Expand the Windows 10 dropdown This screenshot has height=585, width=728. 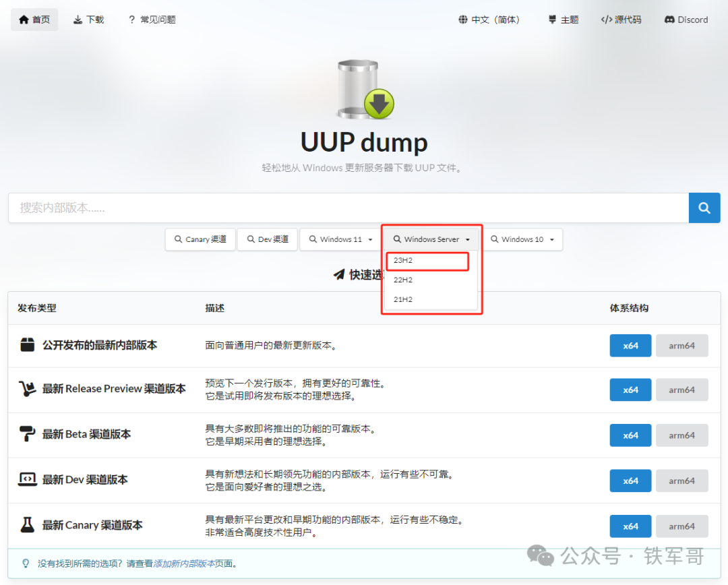click(522, 239)
